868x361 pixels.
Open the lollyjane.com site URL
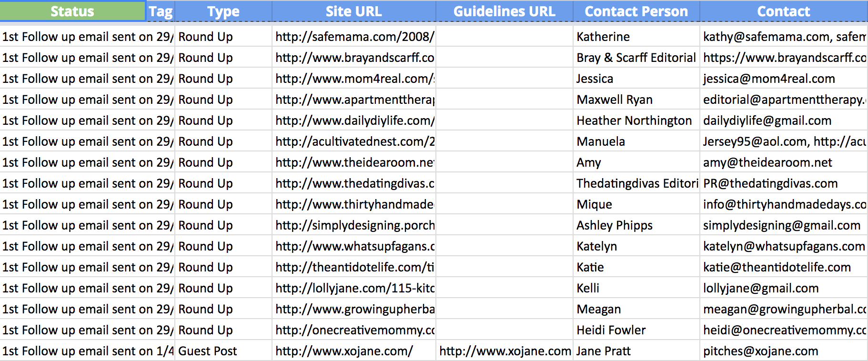pos(354,288)
